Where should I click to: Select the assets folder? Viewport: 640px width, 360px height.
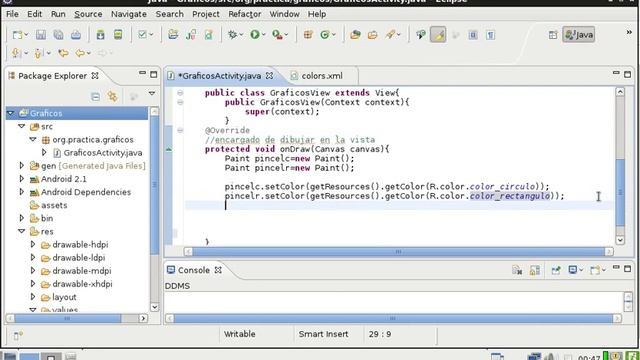tap(54, 205)
